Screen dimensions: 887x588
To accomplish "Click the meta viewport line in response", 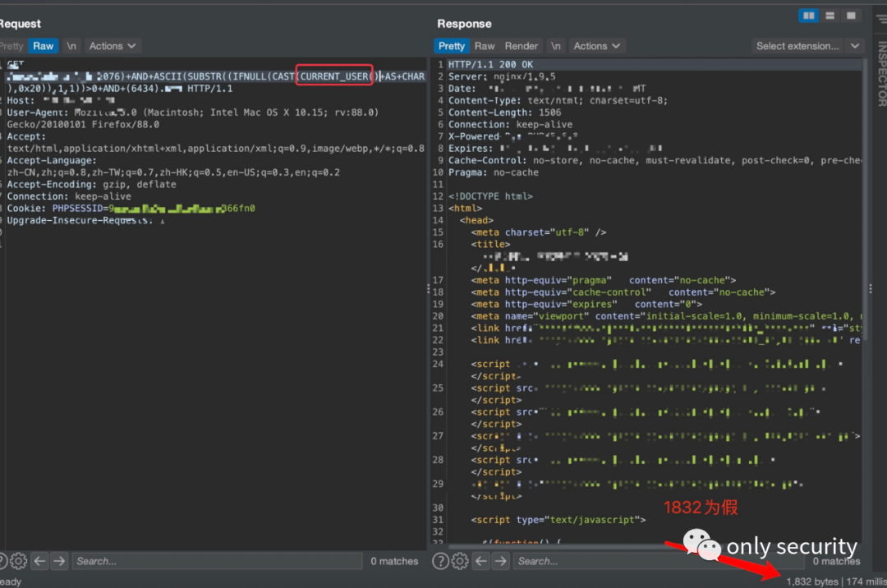I will [x=666, y=316].
